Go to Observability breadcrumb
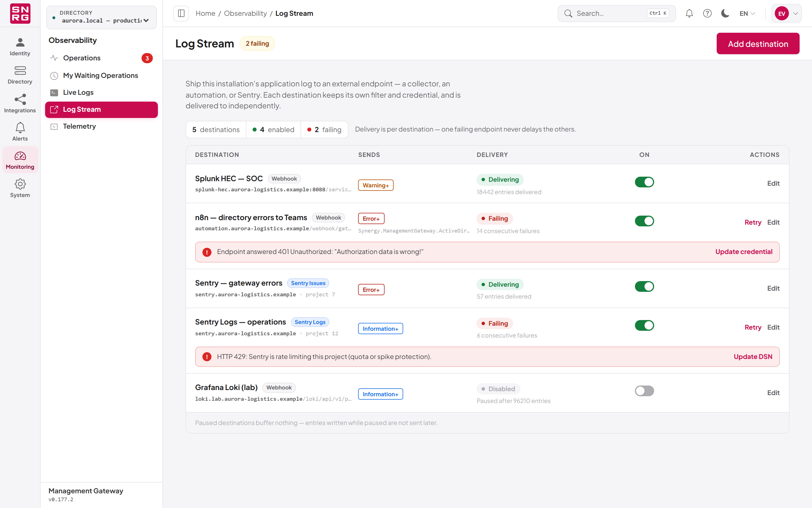Image resolution: width=812 pixels, height=508 pixels. (245, 14)
